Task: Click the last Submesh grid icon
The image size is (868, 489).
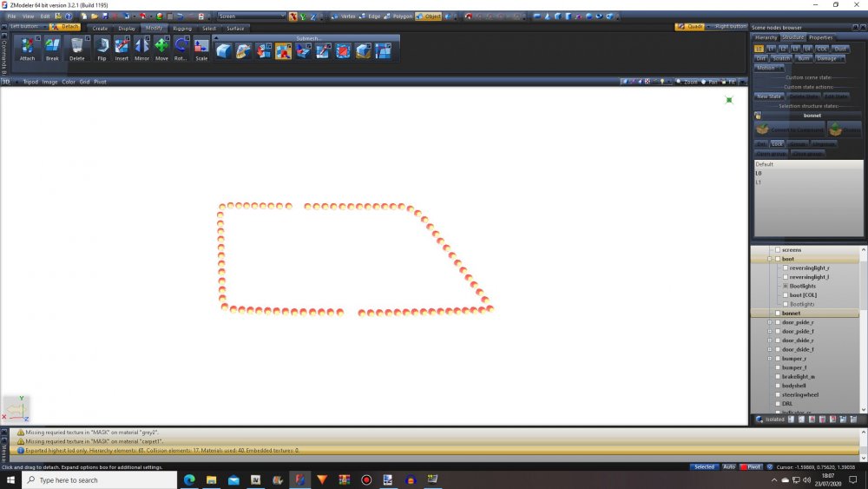Action: (383, 51)
